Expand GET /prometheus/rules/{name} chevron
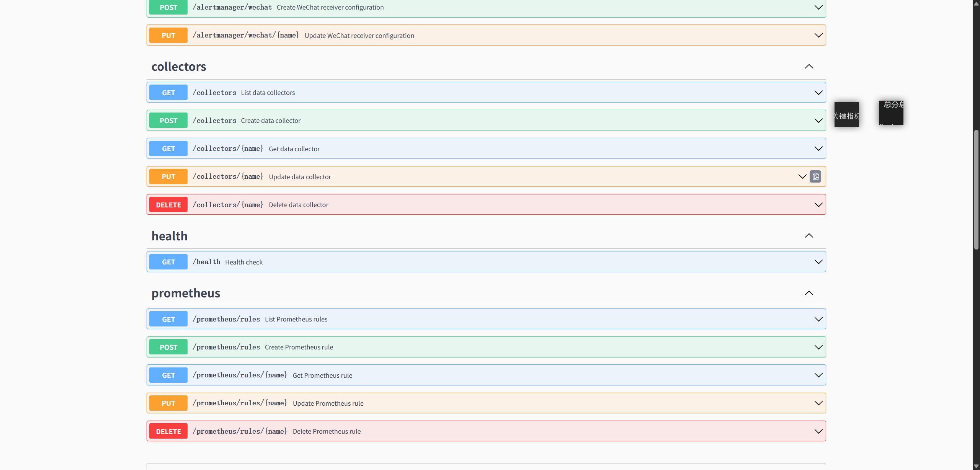The height and width of the screenshot is (470, 980). click(x=818, y=375)
